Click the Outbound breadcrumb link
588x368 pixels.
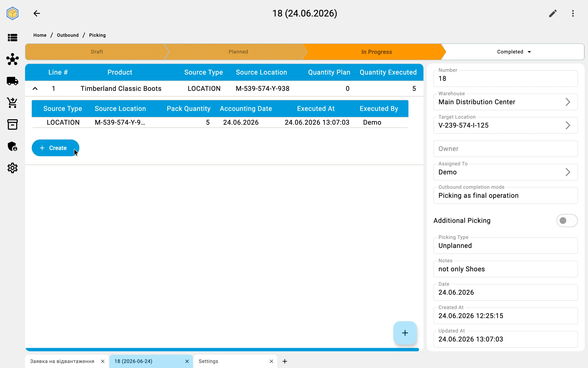click(x=68, y=35)
